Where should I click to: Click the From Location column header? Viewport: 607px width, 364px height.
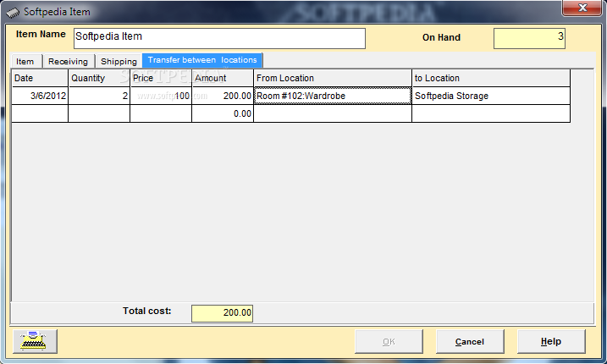click(x=333, y=78)
